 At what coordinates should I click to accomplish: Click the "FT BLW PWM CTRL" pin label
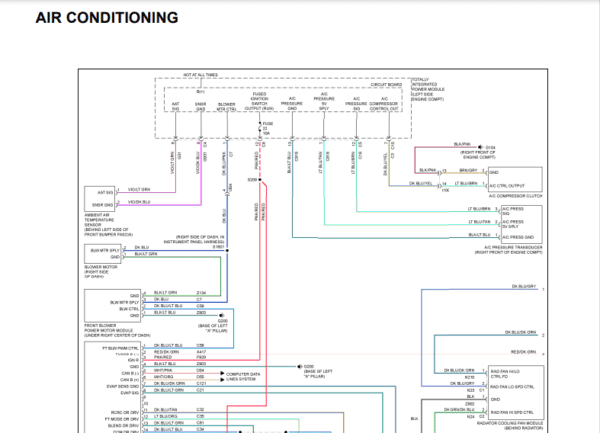[x=120, y=348]
